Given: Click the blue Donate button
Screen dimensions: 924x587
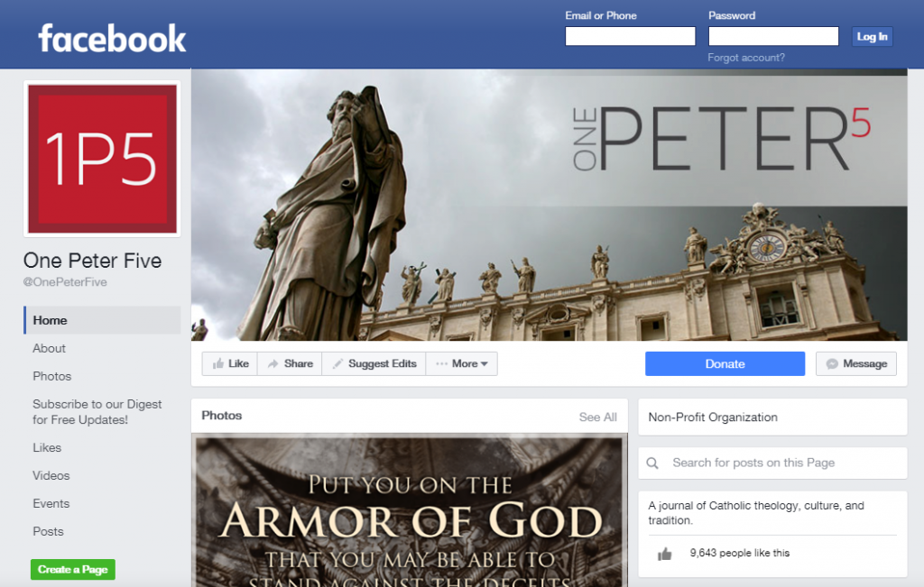Looking at the screenshot, I should point(725,364).
